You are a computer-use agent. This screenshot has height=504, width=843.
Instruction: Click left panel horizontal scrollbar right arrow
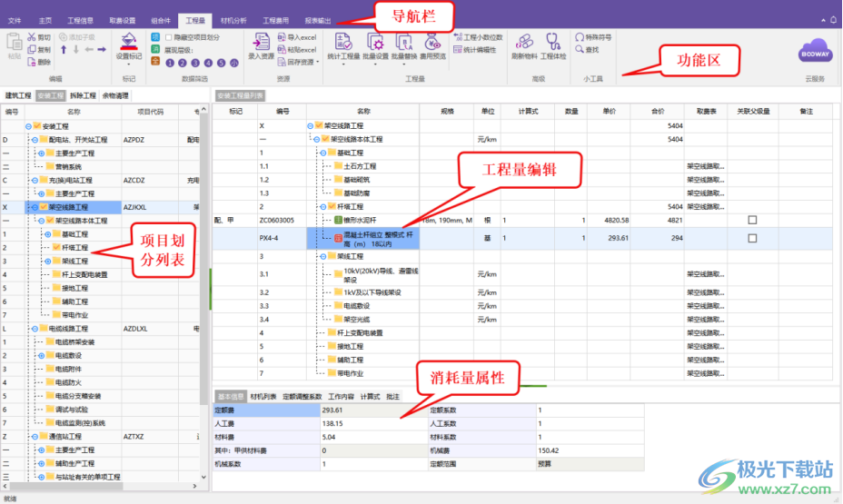click(194, 486)
